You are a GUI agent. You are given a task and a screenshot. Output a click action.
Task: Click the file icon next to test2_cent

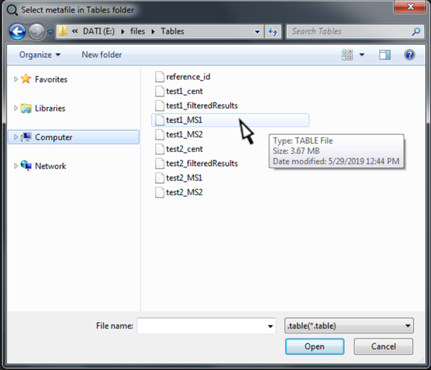[160, 149]
